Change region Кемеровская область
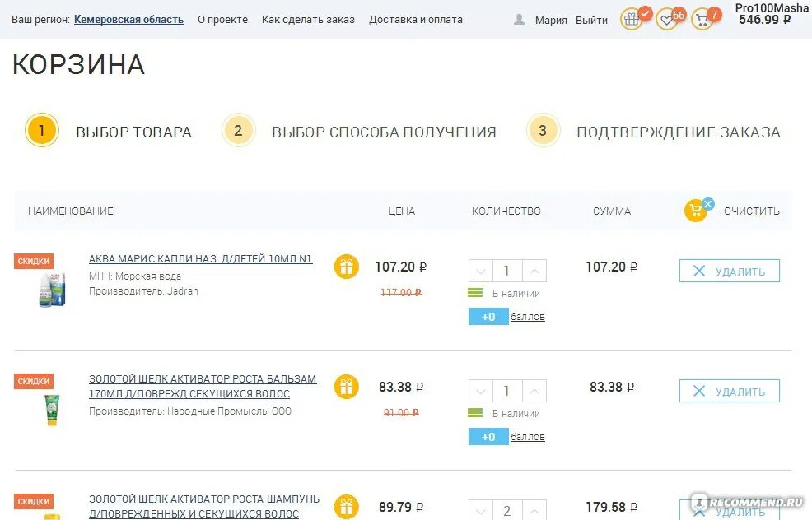 [129, 20]
